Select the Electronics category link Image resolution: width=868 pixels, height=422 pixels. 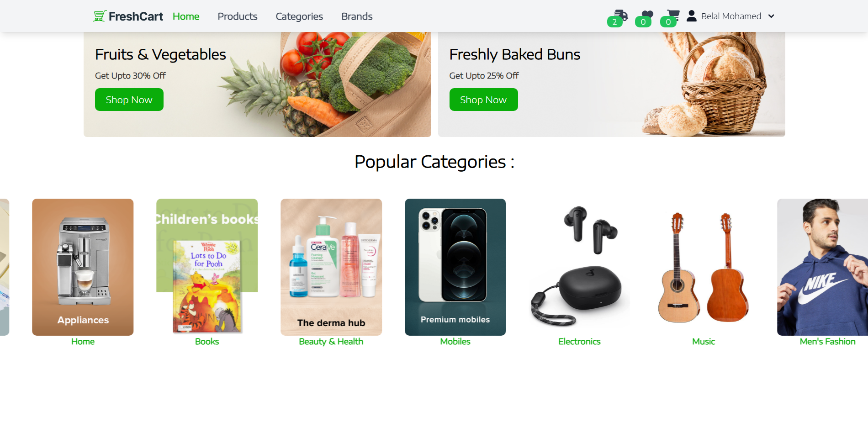coord(579,342)
